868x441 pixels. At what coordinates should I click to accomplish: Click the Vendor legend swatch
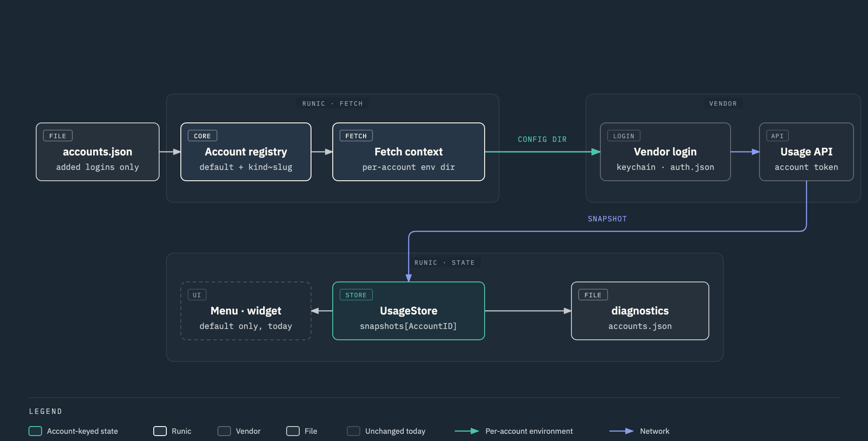[x=224, y=431]
